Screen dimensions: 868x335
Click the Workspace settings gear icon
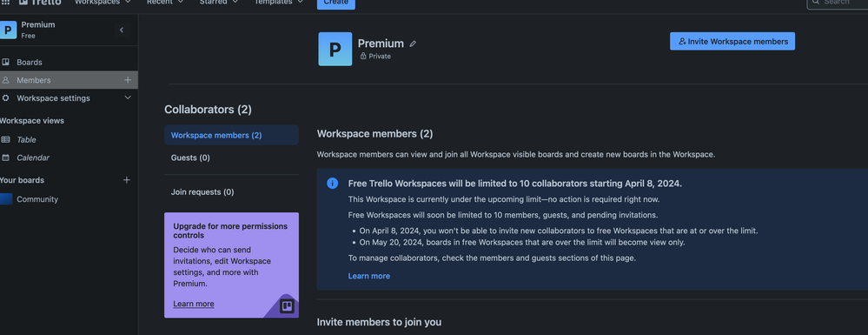tap(5, 98)
